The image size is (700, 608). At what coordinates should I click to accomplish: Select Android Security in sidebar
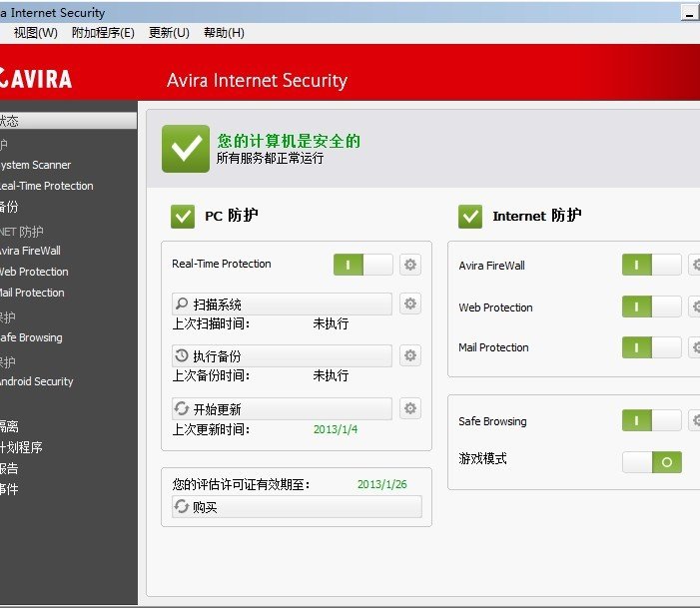(37, 381)
